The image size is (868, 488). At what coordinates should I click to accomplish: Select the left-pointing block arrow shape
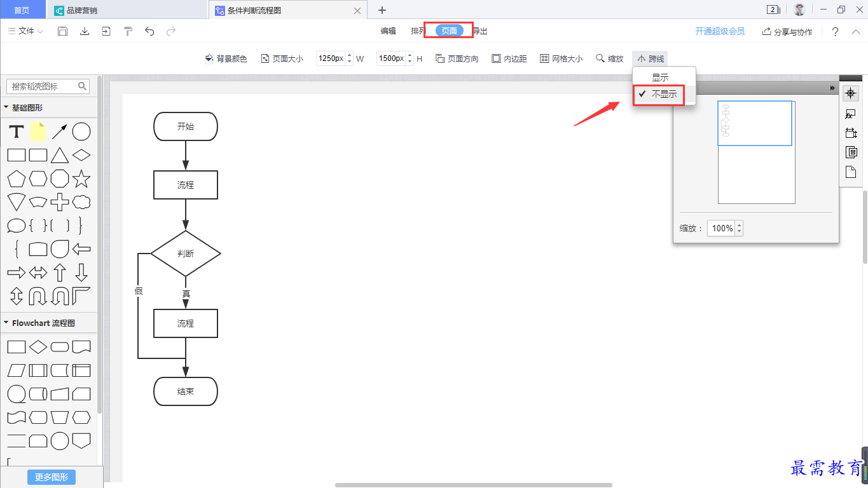81,249
